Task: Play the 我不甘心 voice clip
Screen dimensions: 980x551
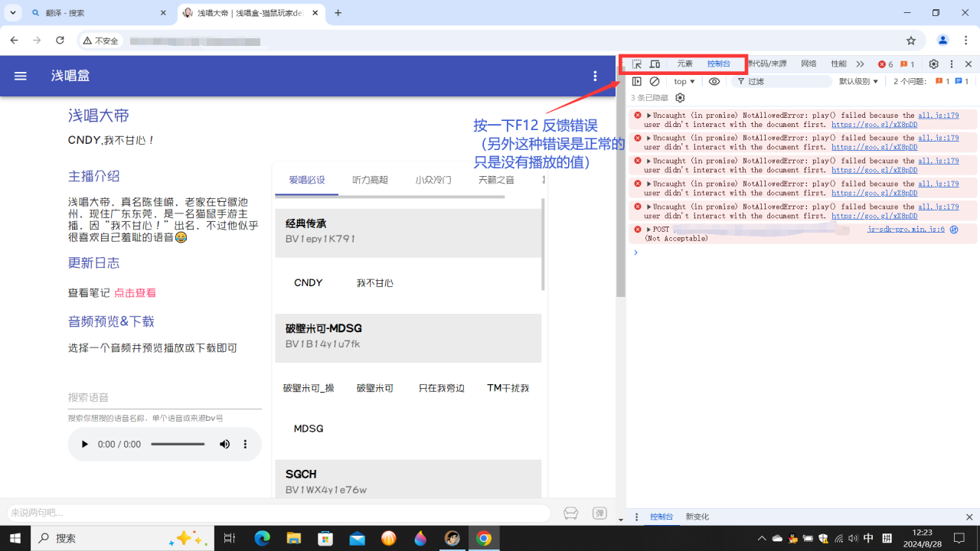Action: tap(374, 283)
